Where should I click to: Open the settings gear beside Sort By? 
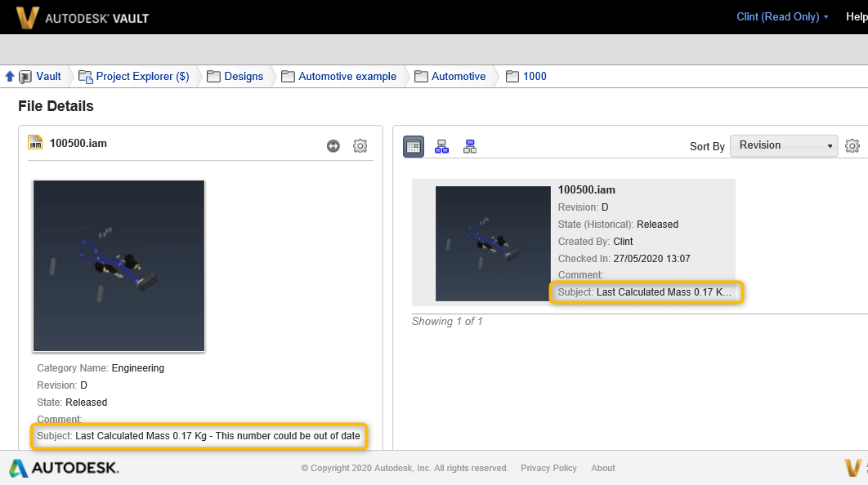(852, 145)
